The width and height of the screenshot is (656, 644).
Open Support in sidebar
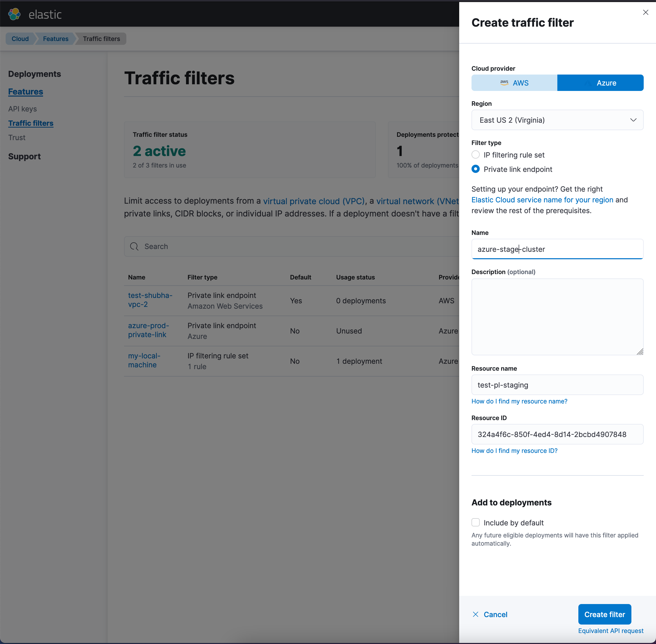click(24, 157)
